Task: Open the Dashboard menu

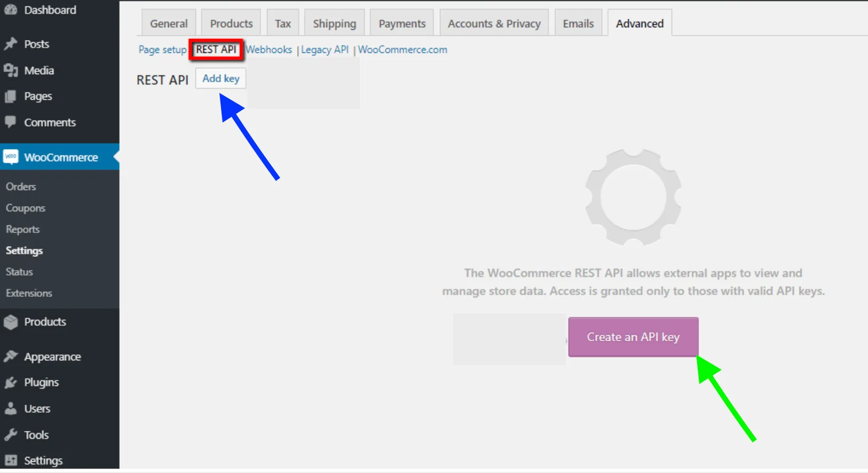Action: 50,10
